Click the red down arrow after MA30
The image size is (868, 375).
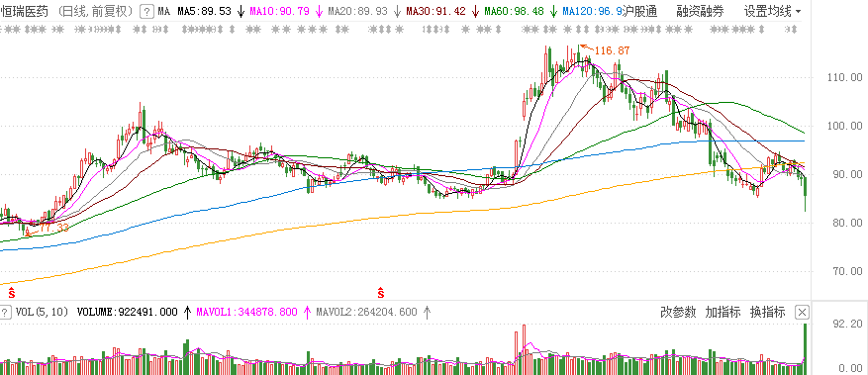pos(475,12)
